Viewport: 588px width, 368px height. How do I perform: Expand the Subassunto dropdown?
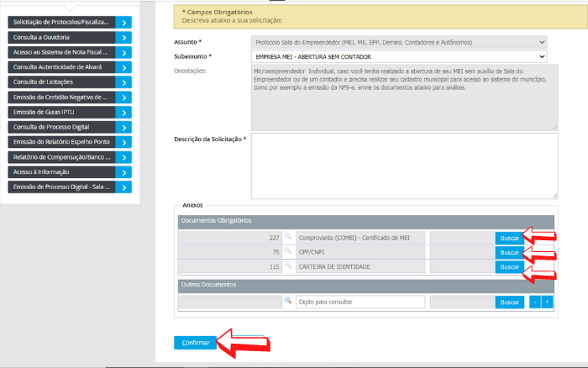399,56
